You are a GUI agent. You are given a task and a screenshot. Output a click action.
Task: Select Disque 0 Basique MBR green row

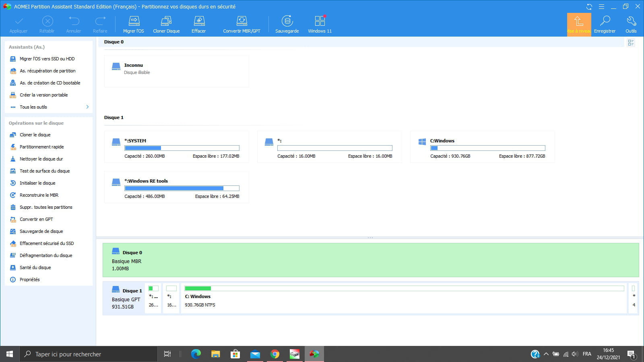(371, 260)
